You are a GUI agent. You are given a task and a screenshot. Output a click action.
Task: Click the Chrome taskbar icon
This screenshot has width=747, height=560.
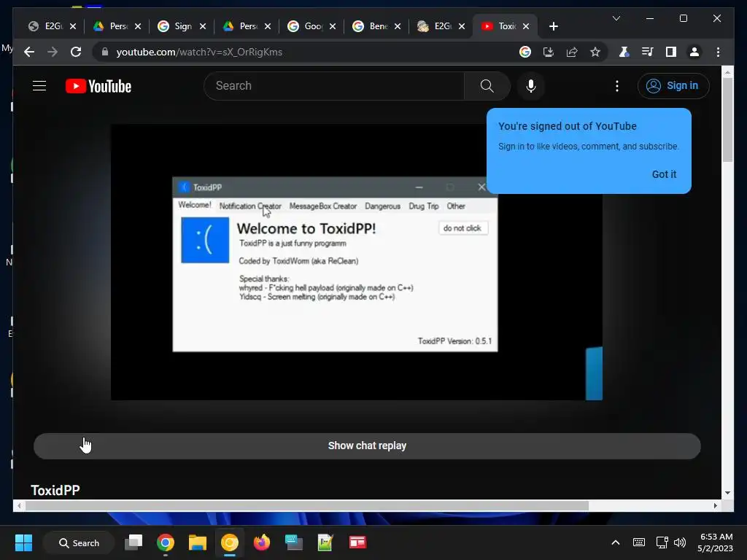click(166, 542)
